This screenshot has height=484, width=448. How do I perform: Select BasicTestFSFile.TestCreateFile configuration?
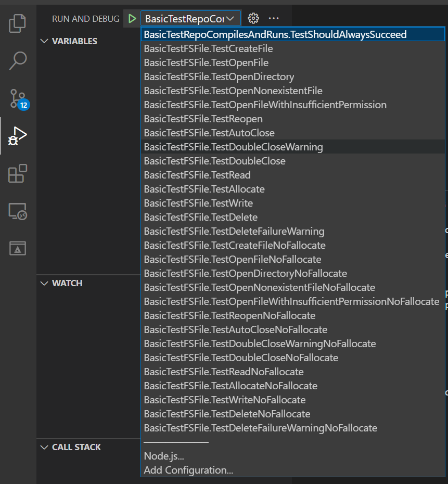[208, 48]
